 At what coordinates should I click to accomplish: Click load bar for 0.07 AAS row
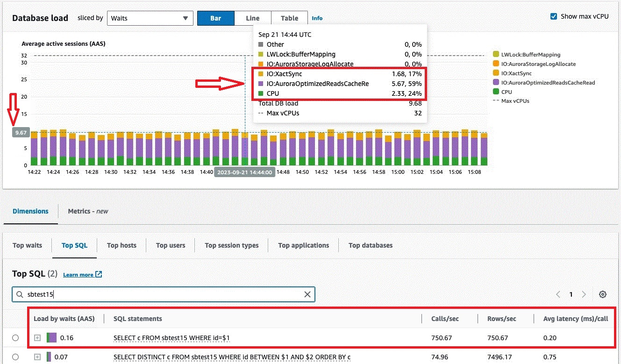[49, 357]
